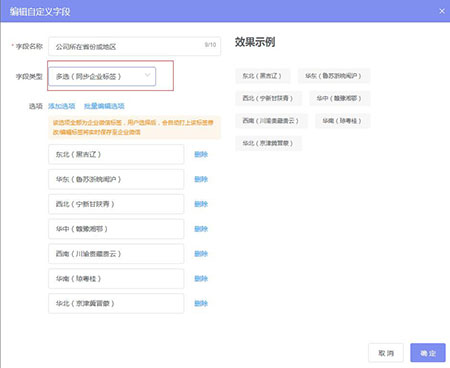Delete the 华北 option row

[201, 303]
